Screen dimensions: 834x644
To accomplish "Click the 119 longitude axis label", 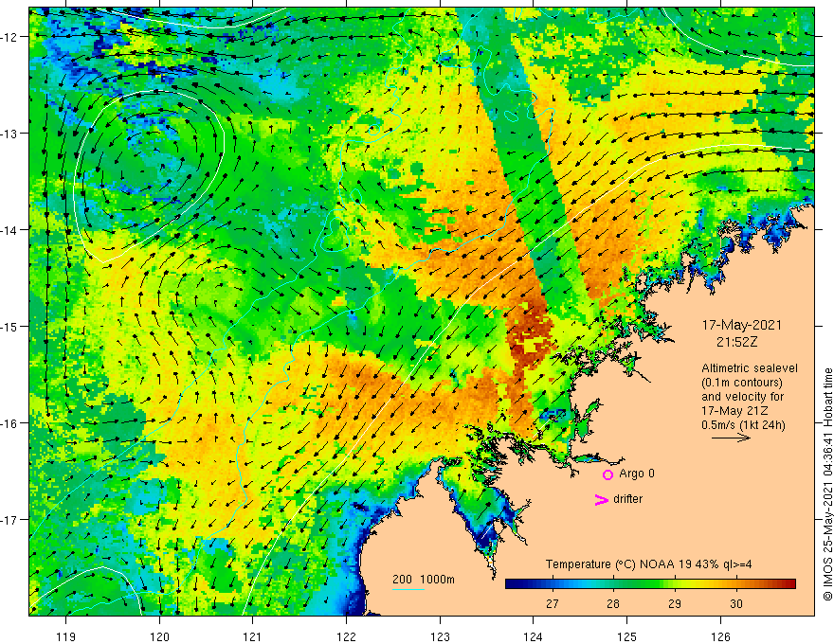I will point(66,636).
